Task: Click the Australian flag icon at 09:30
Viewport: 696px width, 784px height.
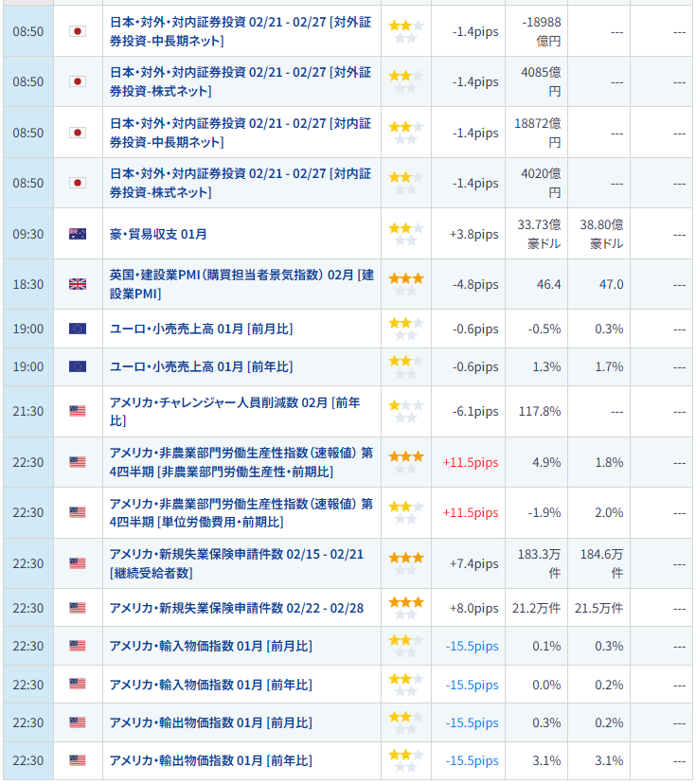Action: pyautogui.click(x=78, y=234)
